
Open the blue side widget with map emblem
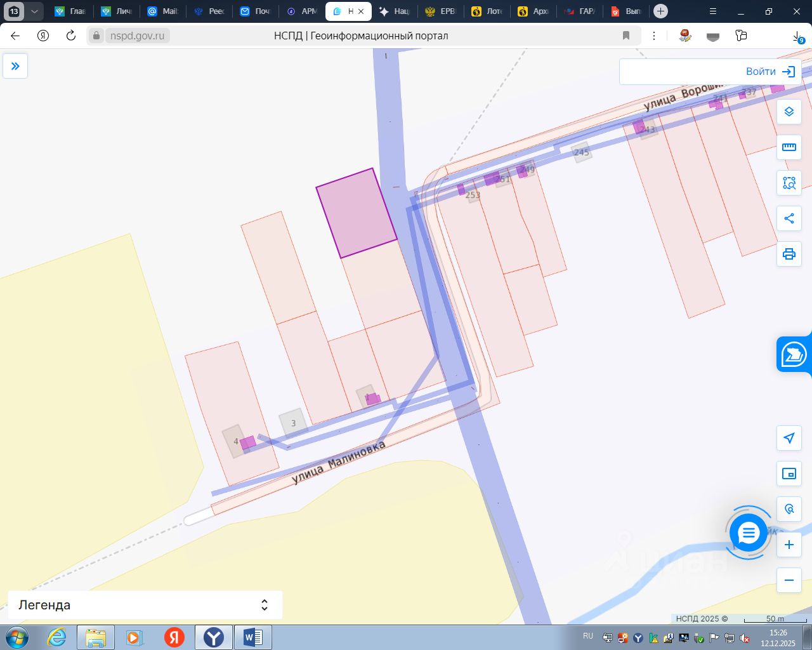[794, 354]
